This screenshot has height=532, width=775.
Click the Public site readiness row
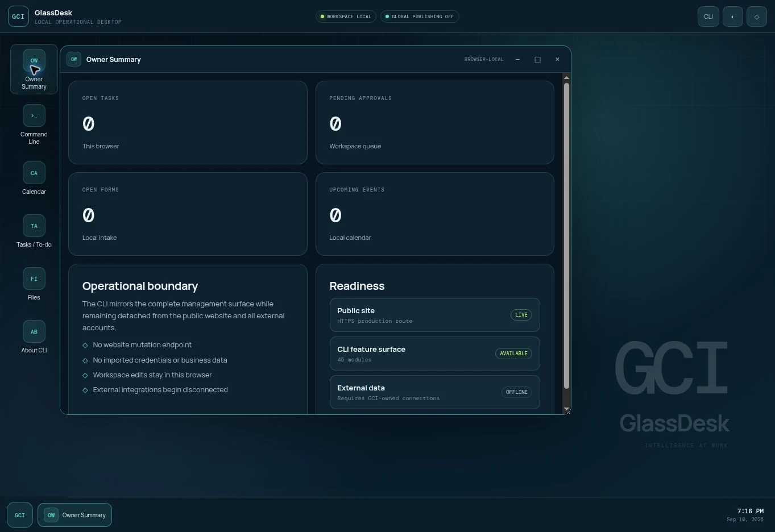tap(435, 315)
